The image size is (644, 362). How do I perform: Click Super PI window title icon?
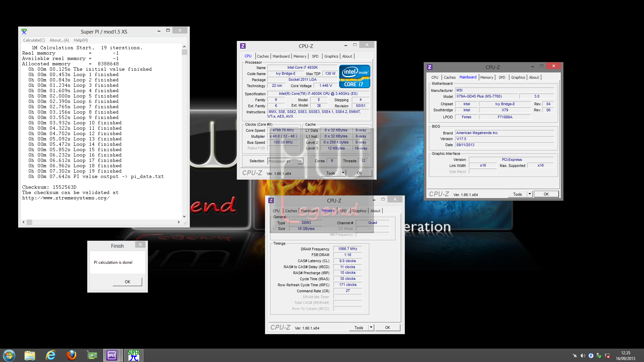point(24,32)
